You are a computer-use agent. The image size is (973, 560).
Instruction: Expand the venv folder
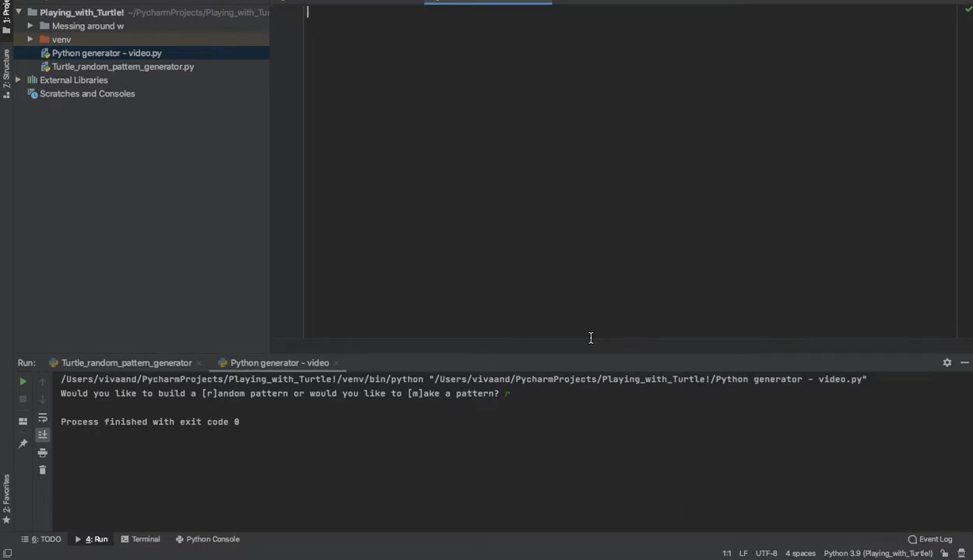click(x=30, y=39)
